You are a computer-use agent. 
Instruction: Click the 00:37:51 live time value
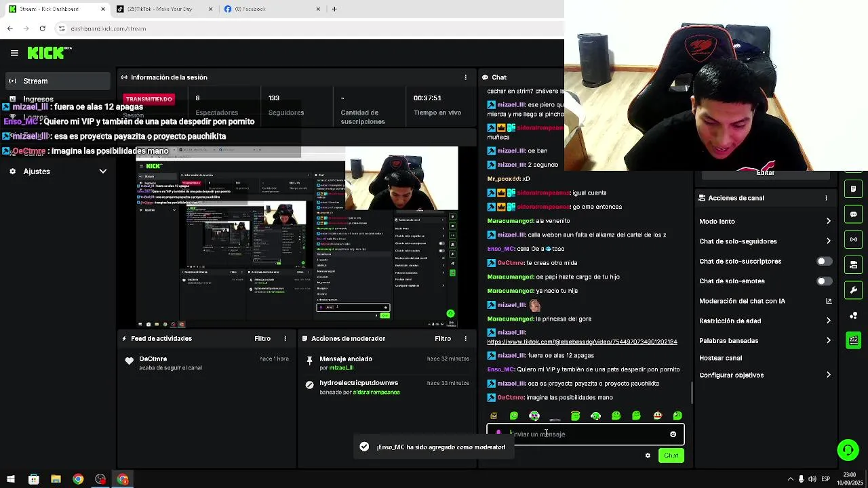click(427, 98)
